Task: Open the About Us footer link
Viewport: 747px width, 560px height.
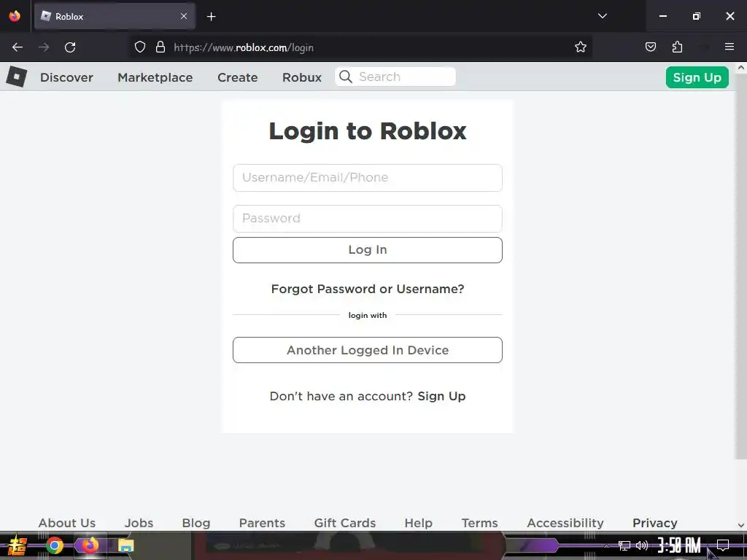Action: coord(66,523)
